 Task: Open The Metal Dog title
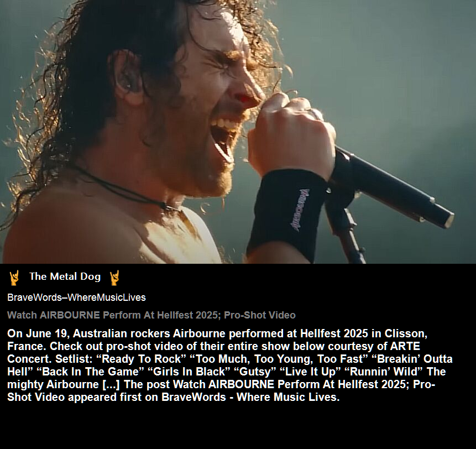[x=65, y=276]
